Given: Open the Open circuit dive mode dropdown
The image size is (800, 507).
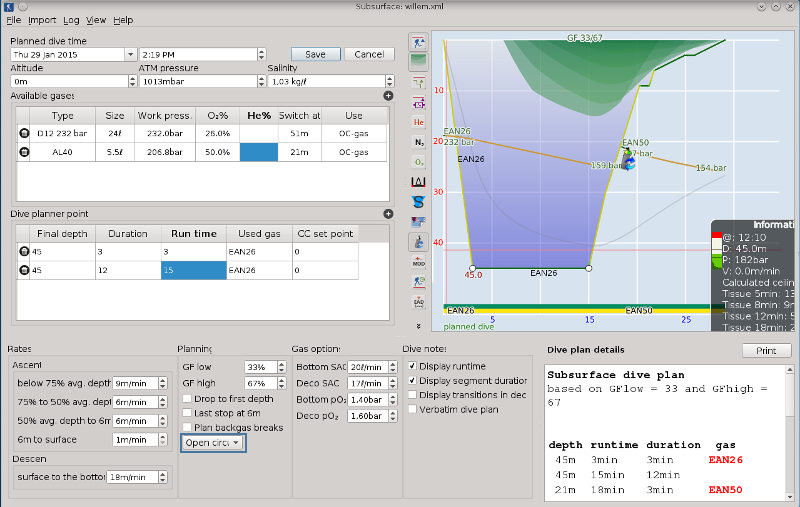Looking at the screenshot, I should click(213, 443).
